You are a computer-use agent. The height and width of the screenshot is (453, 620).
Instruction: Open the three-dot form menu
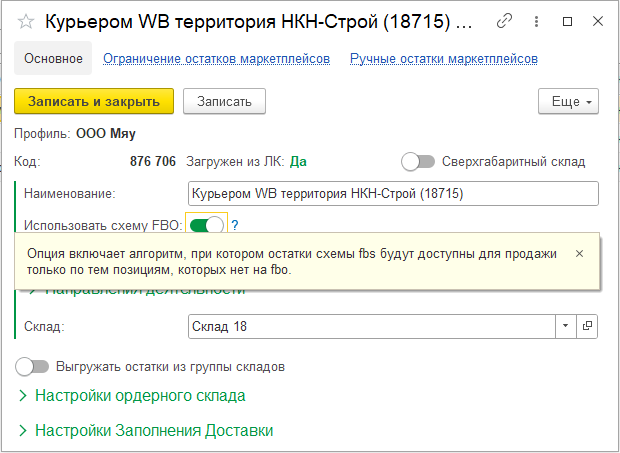(x=536, y=21)
